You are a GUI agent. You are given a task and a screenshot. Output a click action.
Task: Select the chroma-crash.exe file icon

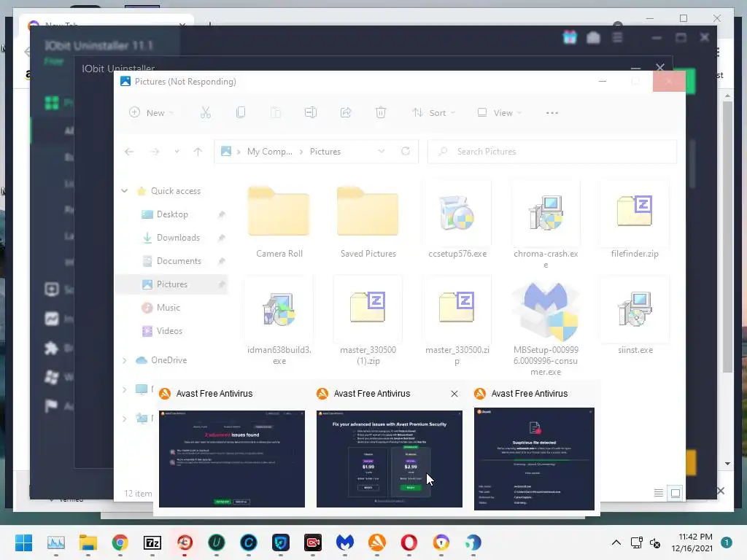(546, 213)
